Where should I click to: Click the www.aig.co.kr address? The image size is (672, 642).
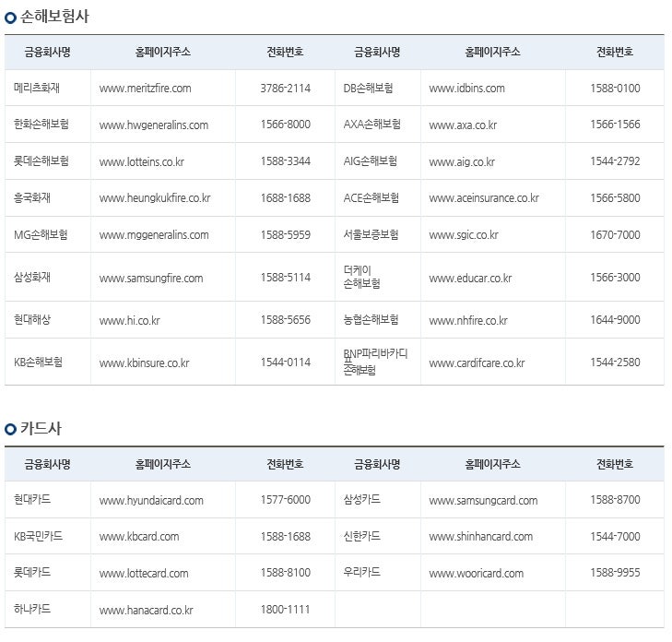[x=462, y=162]
